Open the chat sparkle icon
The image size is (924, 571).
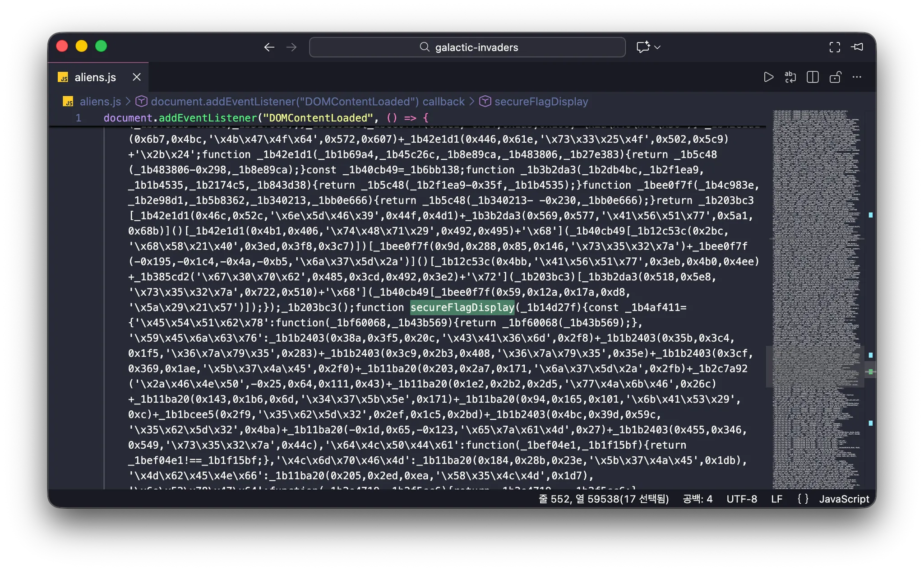643,47
